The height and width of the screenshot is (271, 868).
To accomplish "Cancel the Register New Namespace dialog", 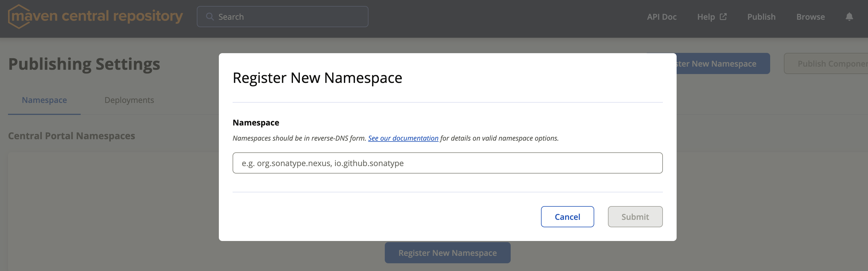I will pos(567,217).
